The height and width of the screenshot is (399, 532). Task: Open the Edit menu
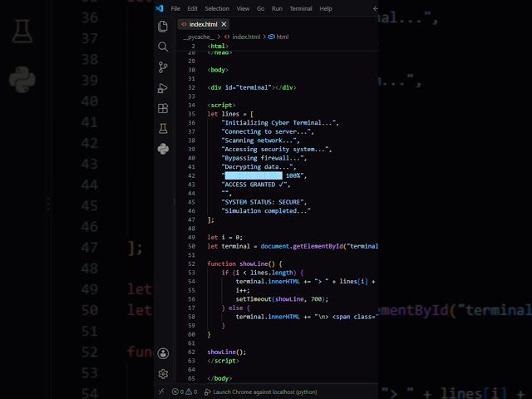(x=192, y=9)
